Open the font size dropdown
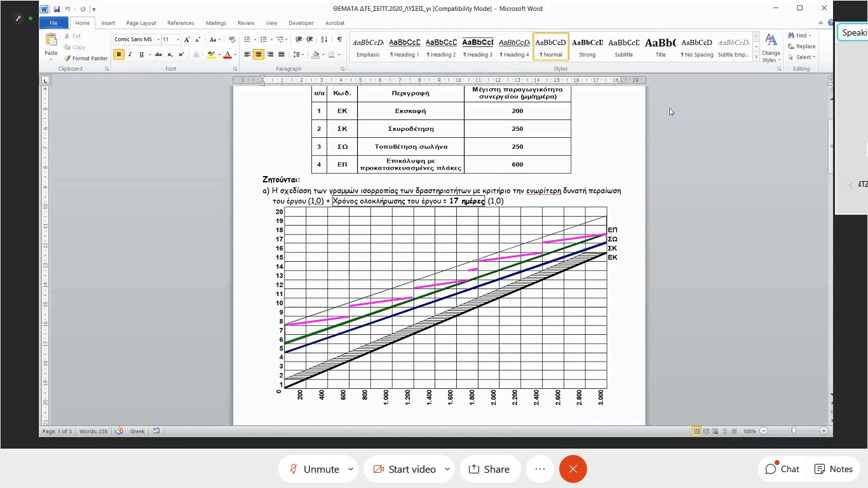868x488 pixels. click(x=178, y=39)
